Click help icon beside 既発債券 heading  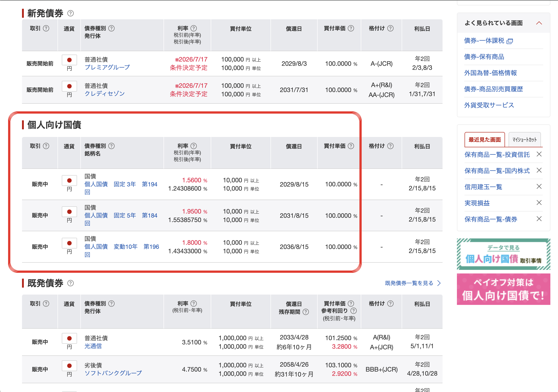[x=71, y=283]
